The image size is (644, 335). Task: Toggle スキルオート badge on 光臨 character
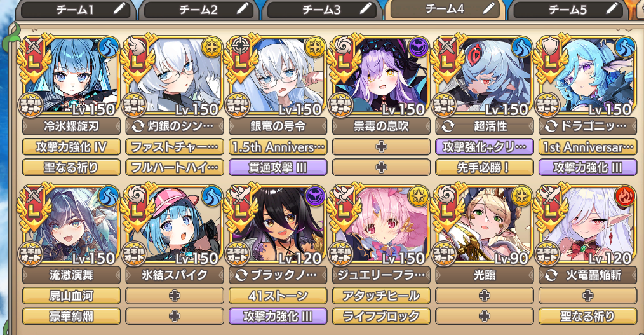(445, 254)
